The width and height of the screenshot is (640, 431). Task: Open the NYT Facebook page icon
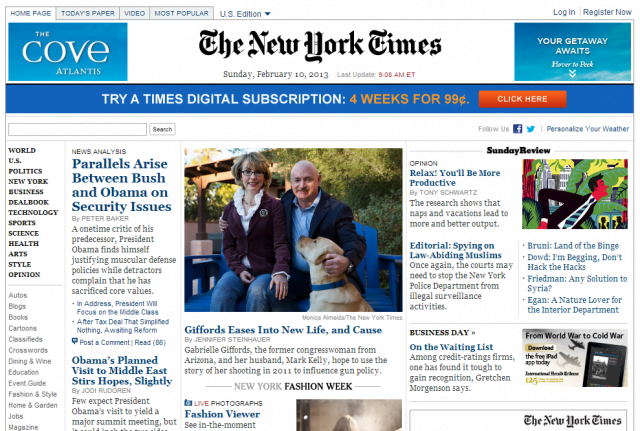tap(518, 129)
